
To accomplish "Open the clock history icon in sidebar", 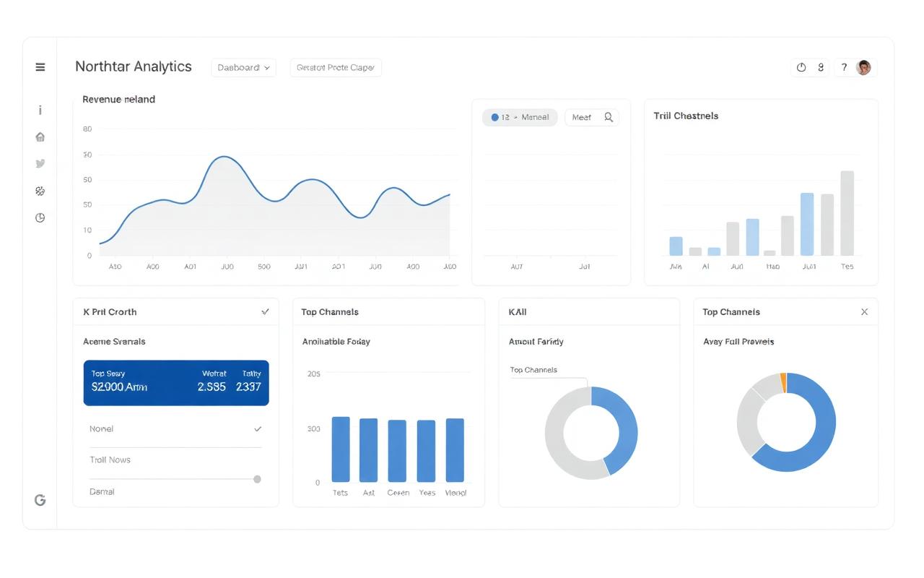I will tap(40, 217).
